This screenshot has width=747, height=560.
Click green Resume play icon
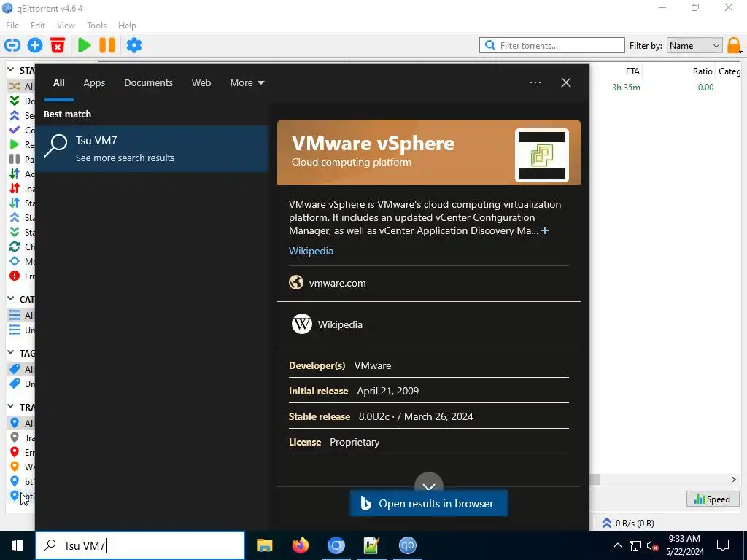[x=85, y=45]
